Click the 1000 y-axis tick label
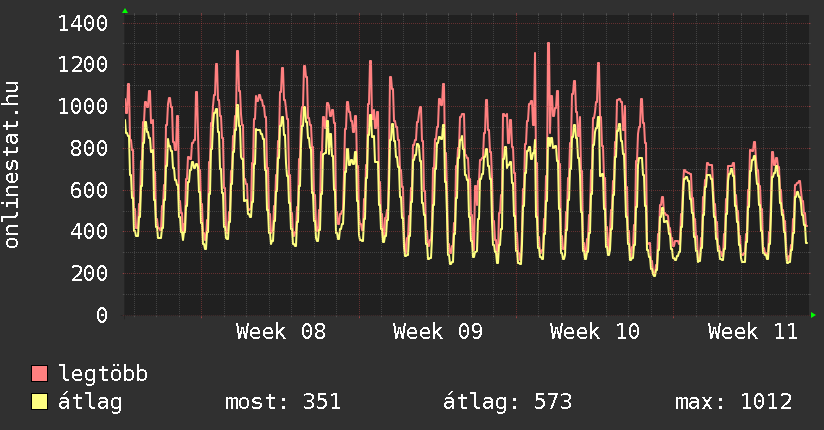 [84, 107]
